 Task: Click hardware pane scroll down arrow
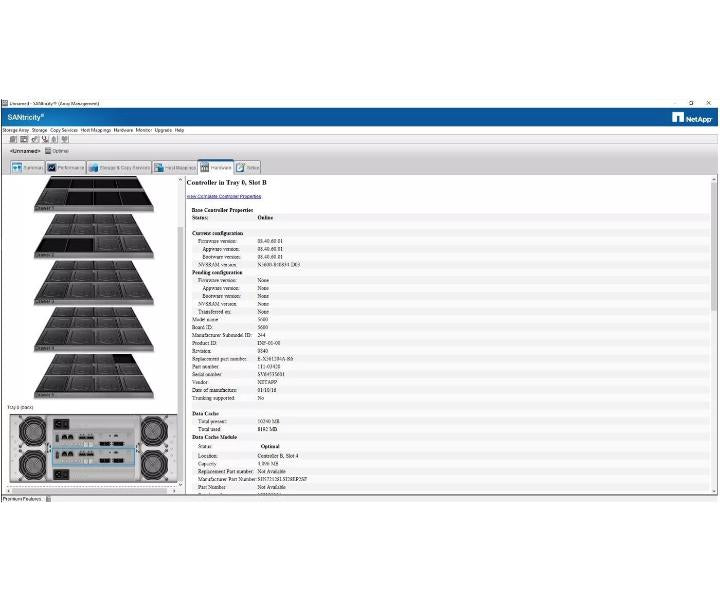coord(180,485)
